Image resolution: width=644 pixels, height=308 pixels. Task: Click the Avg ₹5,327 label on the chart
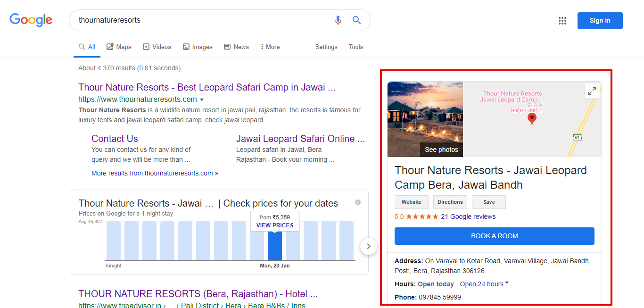point(91,222)
